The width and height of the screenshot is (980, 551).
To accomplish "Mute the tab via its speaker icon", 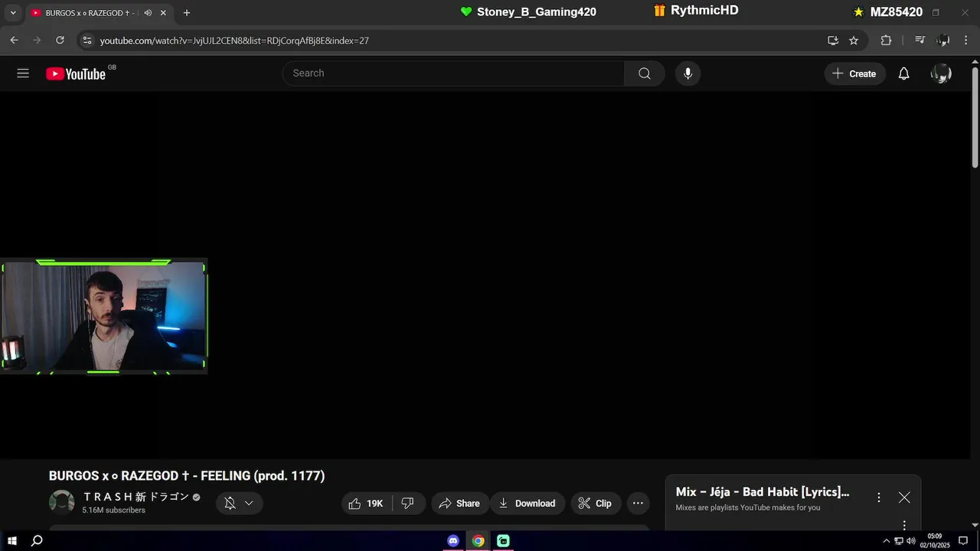I will (x=148, y=13).
